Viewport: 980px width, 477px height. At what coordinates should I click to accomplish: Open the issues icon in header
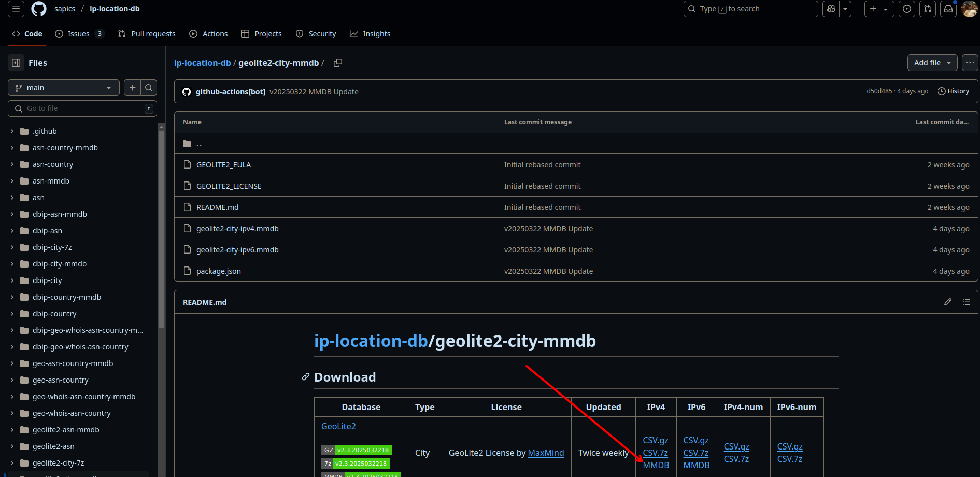(x=907, y=9)
